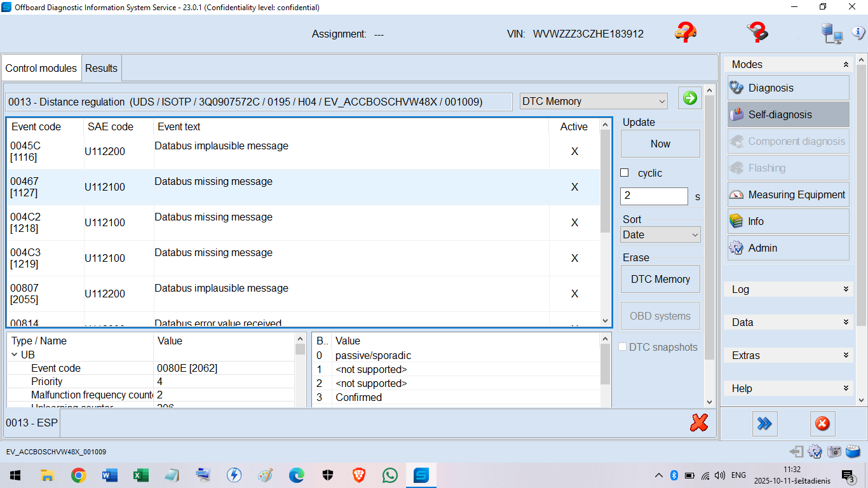This screenshot has height=488, width=868.
Task: Select the Control modules tab
Action: pyautogui.click(x=41, y=68)
